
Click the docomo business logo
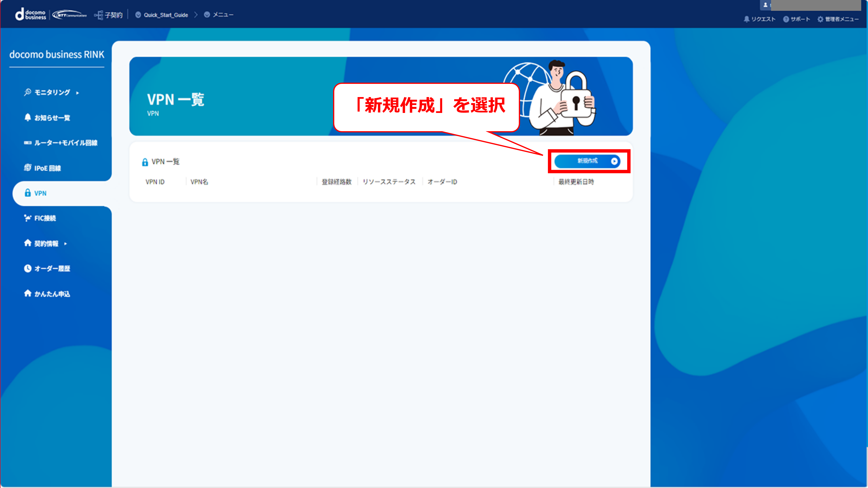[30, 14]
